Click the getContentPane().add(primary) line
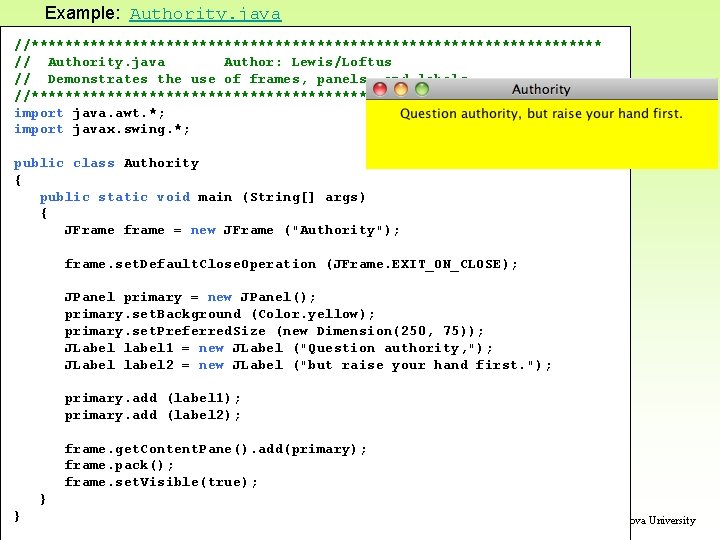Image resolution: width=720 pixels, height=540 pixels. click(x=215, y=449)
